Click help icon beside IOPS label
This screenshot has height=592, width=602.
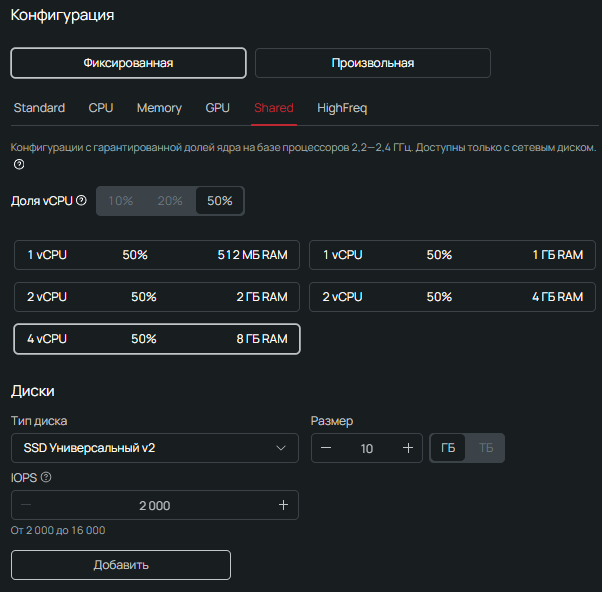tap(46, 477)
